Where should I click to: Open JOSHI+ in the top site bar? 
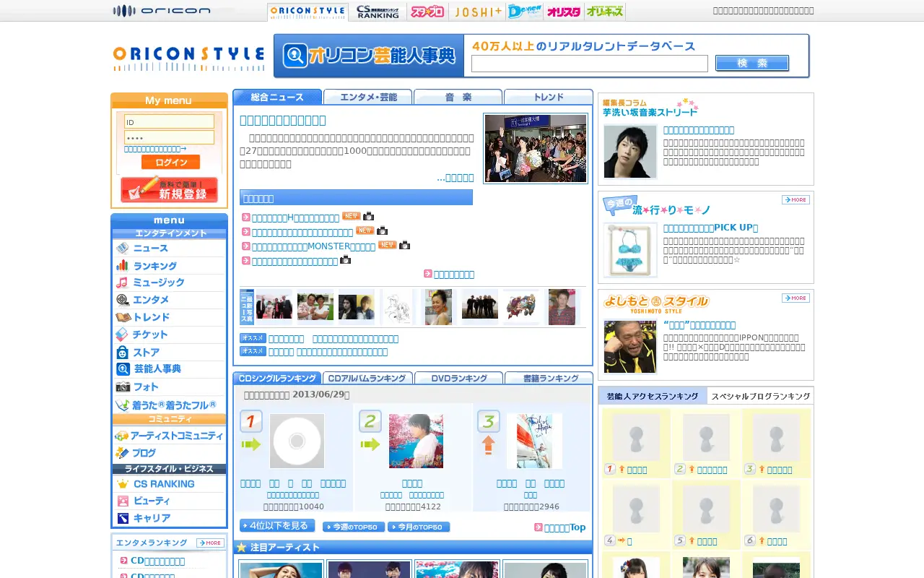tap(476, 12)
